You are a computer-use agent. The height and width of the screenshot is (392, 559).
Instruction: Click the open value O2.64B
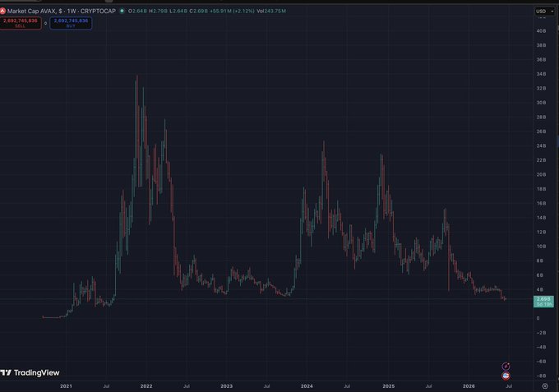(137, 11)
